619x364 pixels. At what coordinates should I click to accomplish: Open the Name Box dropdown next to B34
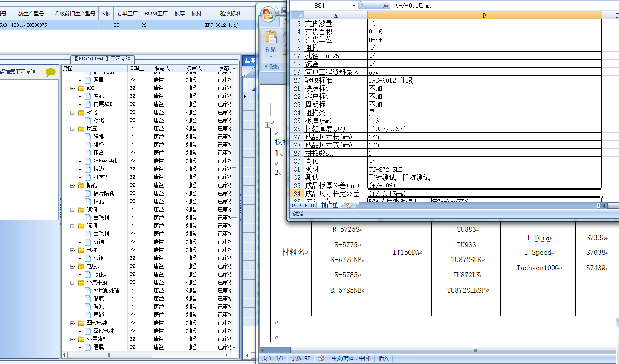pos(353,6)
